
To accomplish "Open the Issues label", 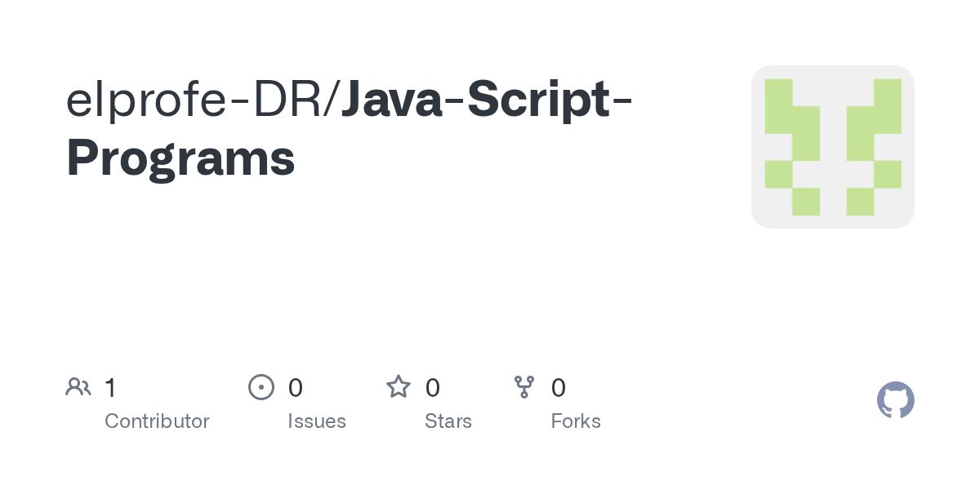I will pos(317,421).
